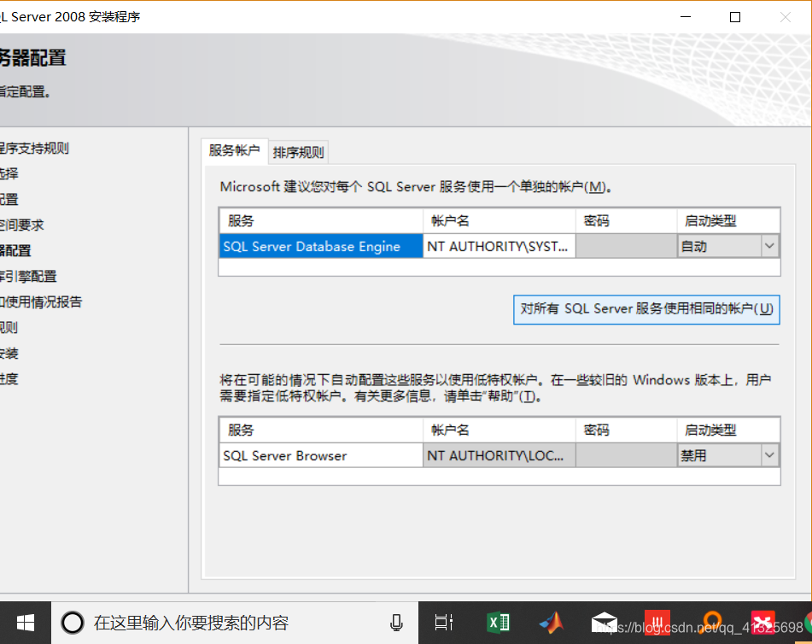
Task: Open Task View from the taskbar
Action: (443, 623)
